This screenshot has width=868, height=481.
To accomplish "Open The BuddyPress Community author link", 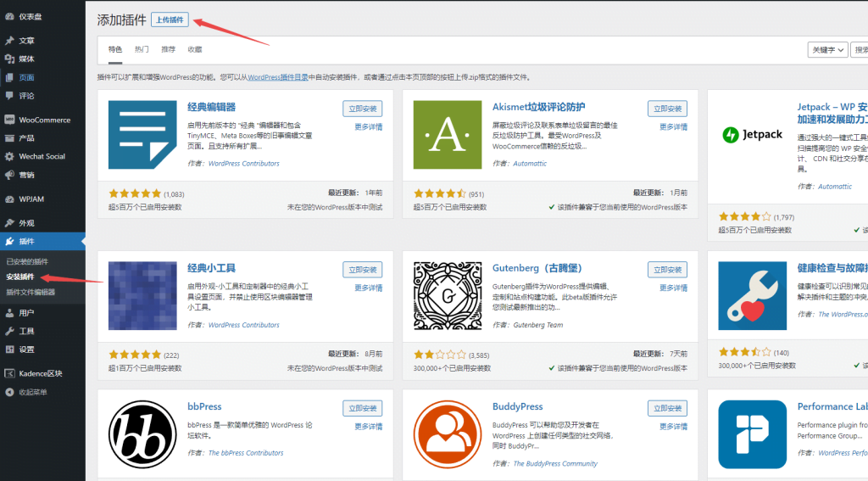I will tap(555, 464).
